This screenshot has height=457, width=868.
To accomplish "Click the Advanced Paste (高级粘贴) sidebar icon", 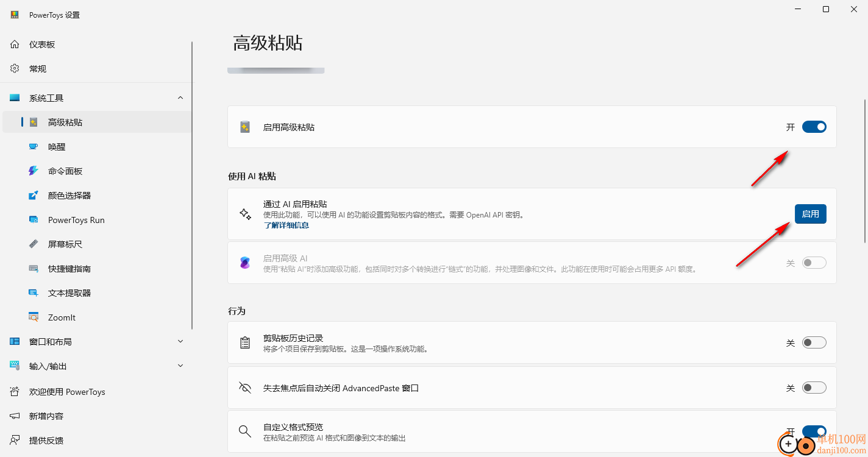I will [x=34, y=122].
